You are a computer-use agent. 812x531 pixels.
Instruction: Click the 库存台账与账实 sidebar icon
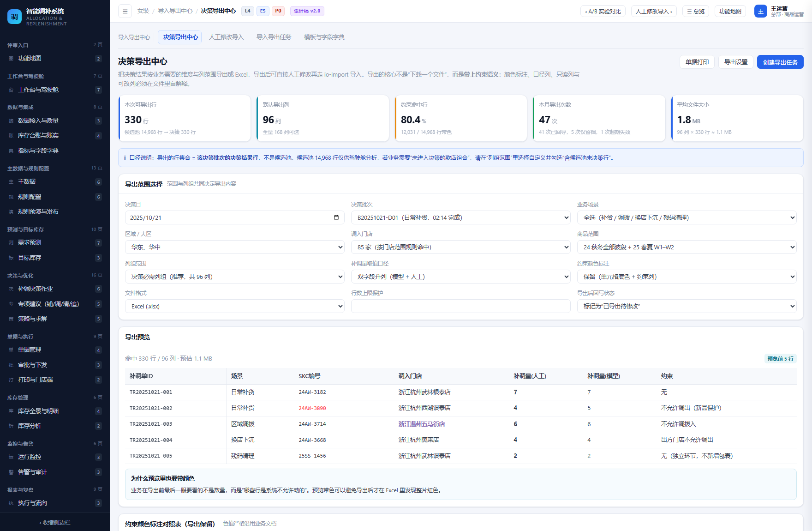(x=11, y=136)
